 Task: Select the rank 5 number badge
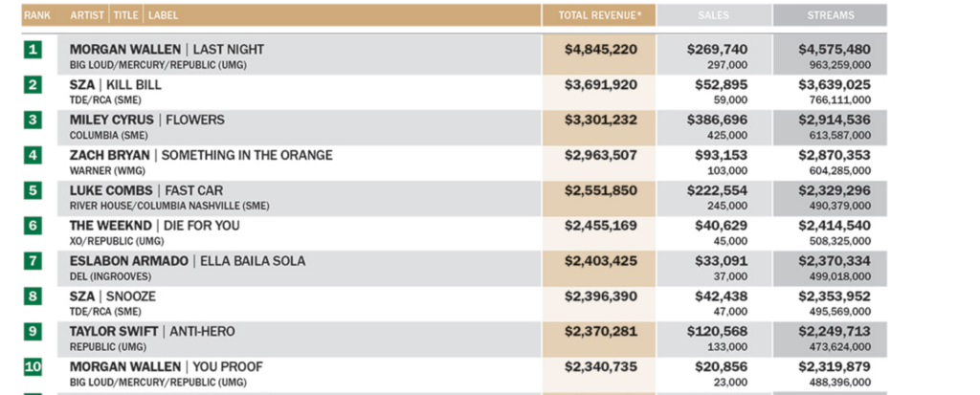click(x=33, y=190)
